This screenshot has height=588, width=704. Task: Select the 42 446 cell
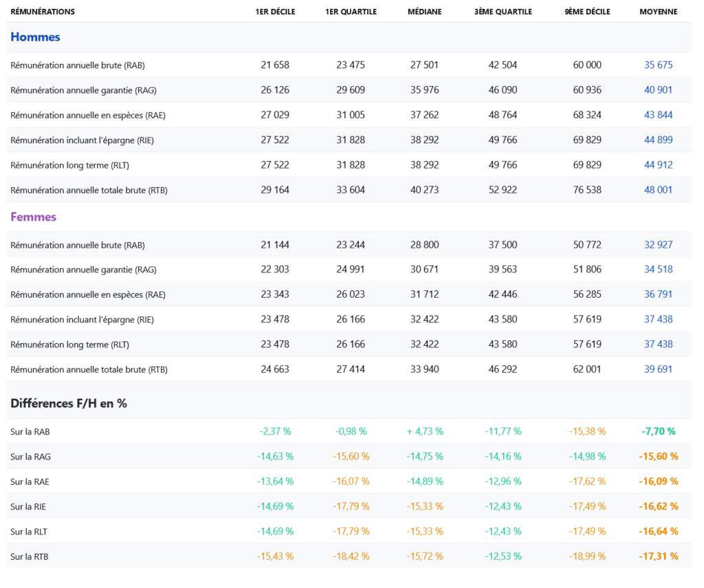[x=503, y=294]
